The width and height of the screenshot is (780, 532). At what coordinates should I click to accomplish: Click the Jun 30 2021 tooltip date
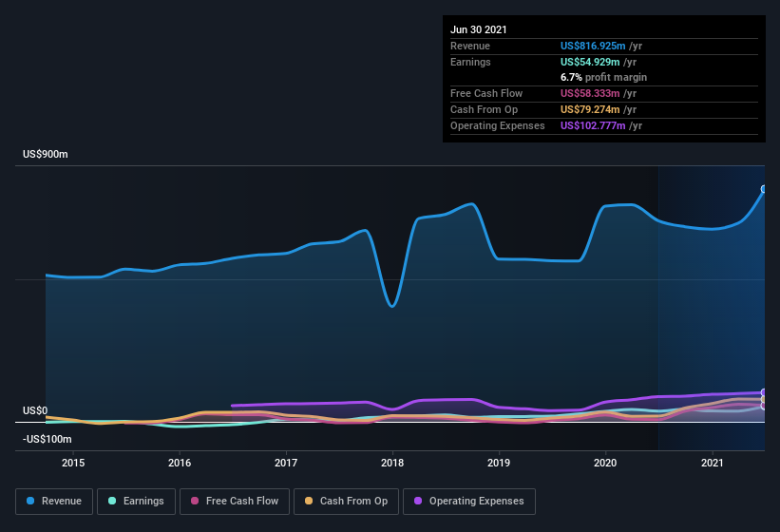click(479, 29)
